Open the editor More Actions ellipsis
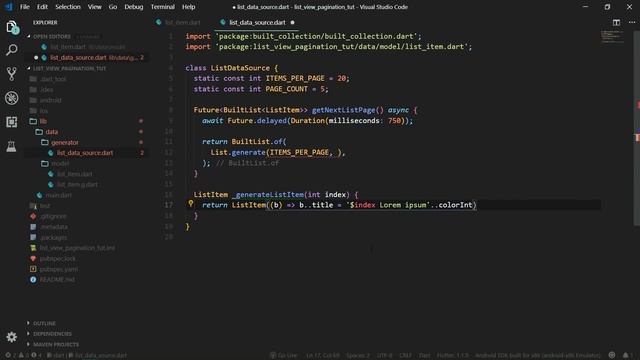The image size is (640, 360). (632, 22)
